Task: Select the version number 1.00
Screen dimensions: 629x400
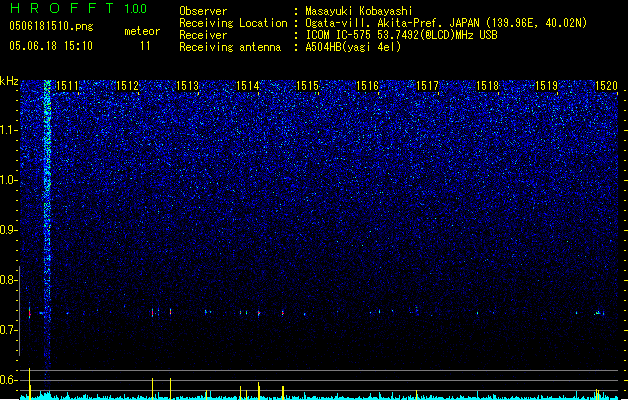Action: click(x=135, y=8)
